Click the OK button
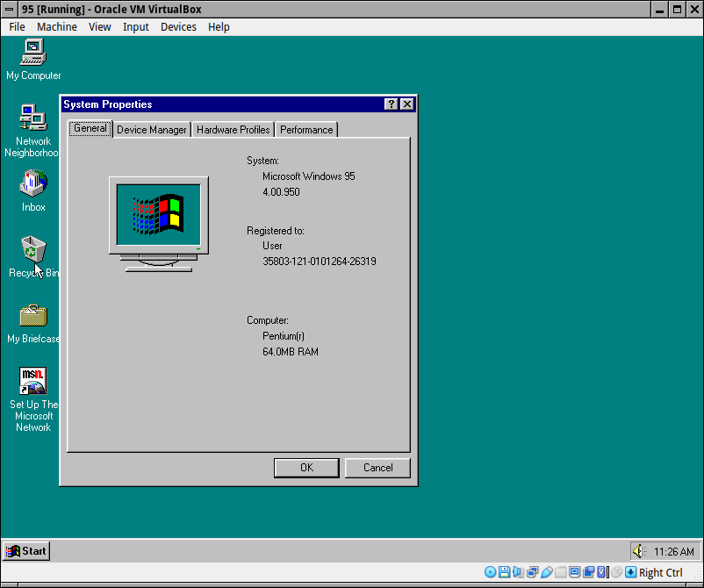This screenshot has height=588, width=704. click(x=306, y=468)
